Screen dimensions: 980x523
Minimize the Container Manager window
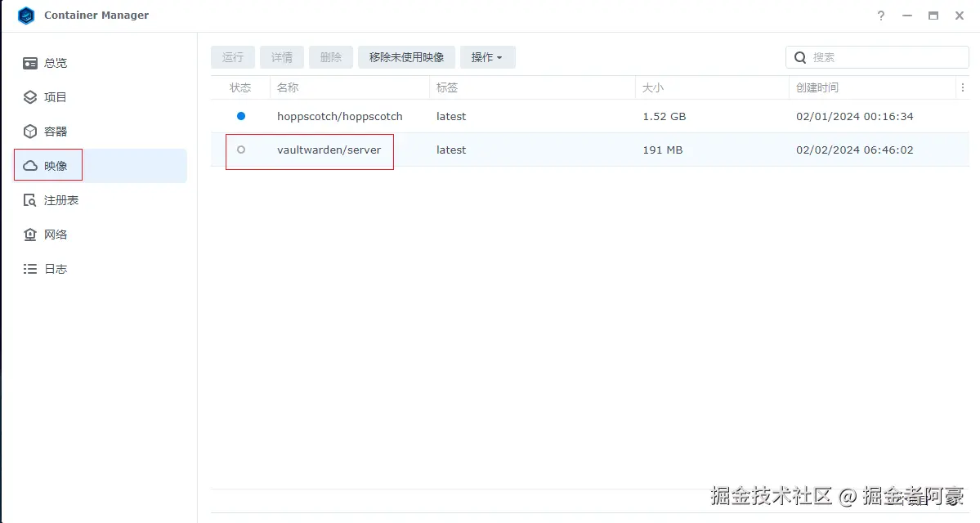(907, 16)
